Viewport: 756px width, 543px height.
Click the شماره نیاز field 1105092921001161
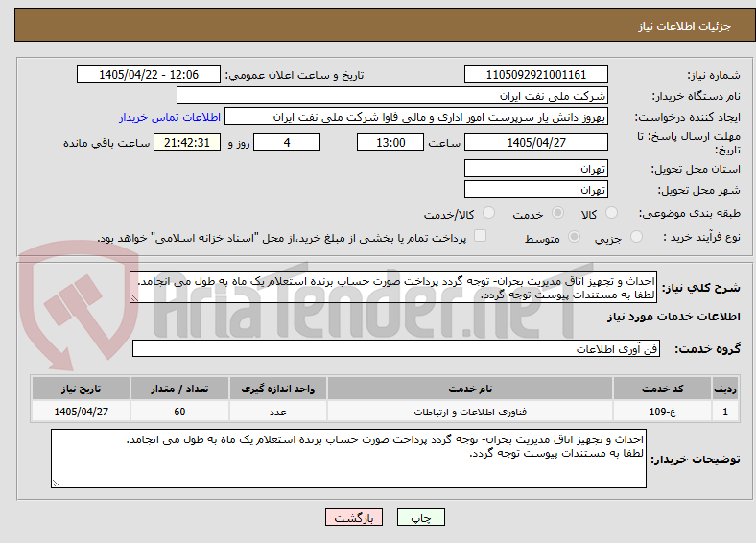point(535,74)
